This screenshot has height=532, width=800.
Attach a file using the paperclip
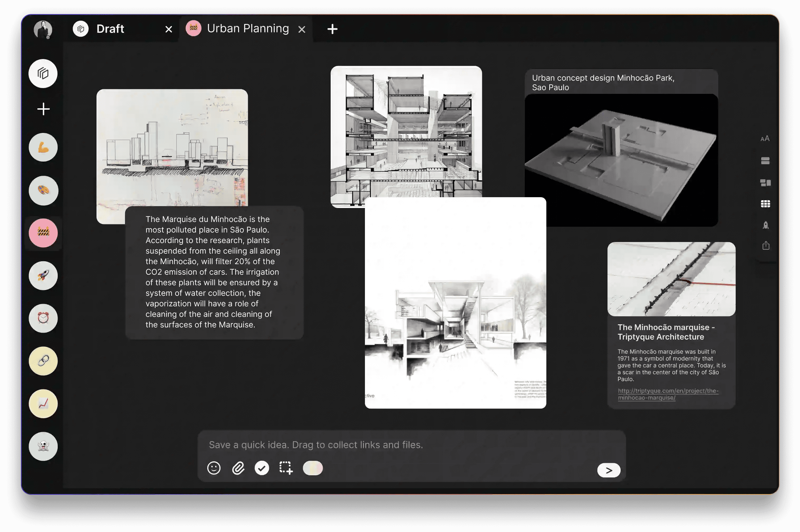[238, 468]
